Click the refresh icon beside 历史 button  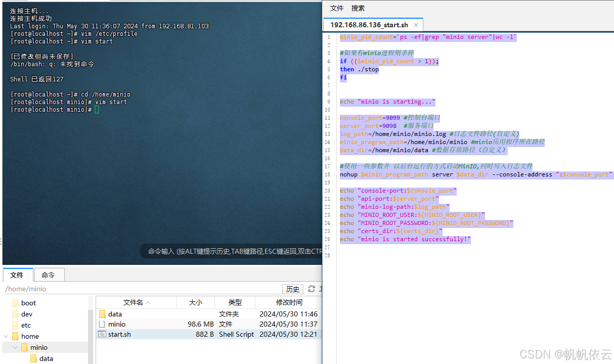click(312, 289)
